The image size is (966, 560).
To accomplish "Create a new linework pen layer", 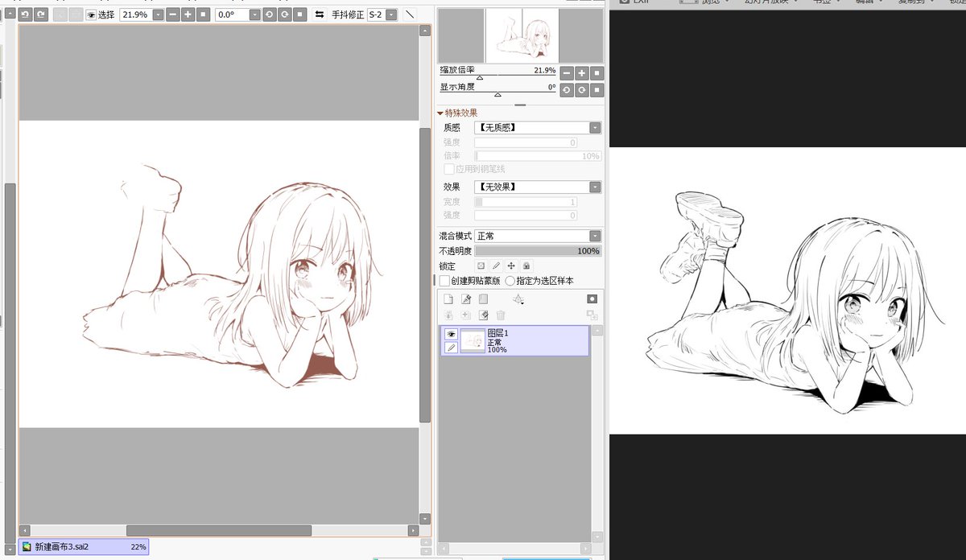I will coord(466,299).
